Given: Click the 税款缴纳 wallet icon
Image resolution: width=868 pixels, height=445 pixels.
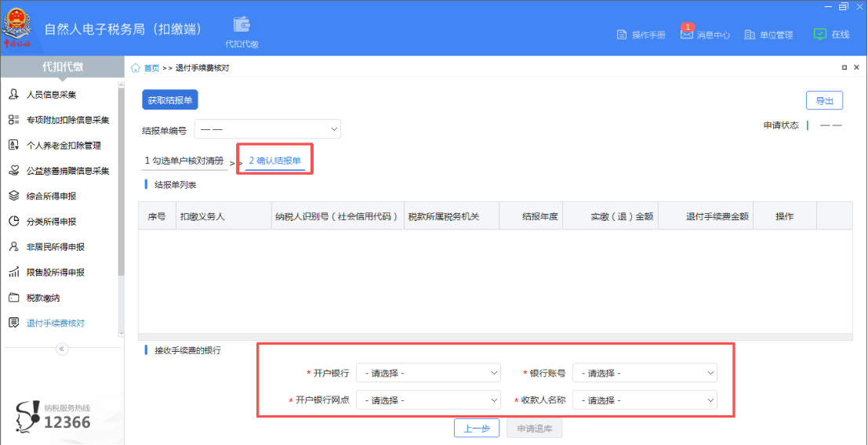Looking at the screenshot, I should [x=14, y=298].
